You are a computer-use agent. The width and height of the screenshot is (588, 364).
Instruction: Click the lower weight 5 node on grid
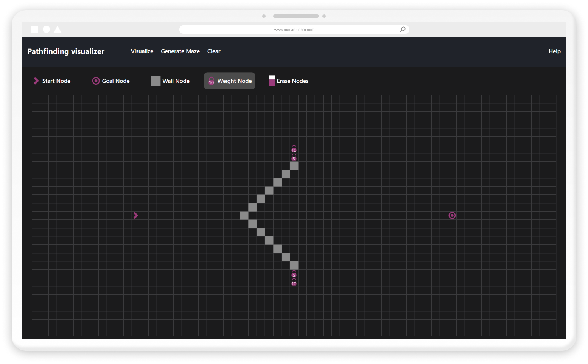pyautogui.click(x=294, y=274)
